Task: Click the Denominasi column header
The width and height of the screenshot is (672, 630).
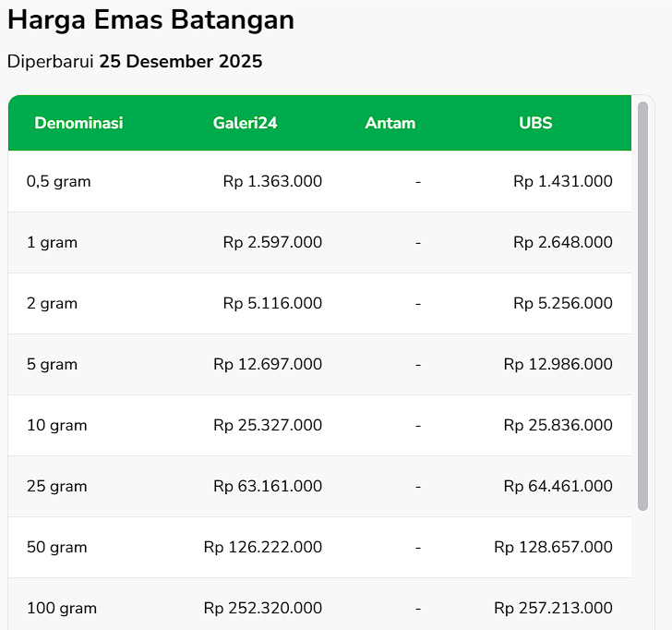Action: [78, 123]
